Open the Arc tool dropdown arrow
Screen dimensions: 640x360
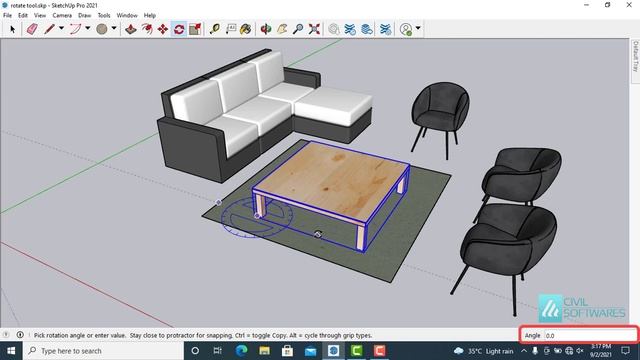click(88, 28)
